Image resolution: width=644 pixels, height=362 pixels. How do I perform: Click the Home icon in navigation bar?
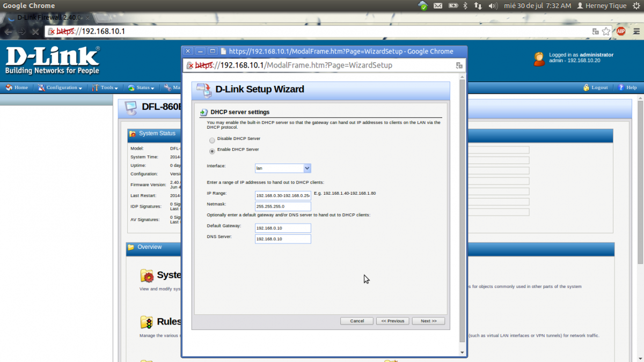(9, 87)
